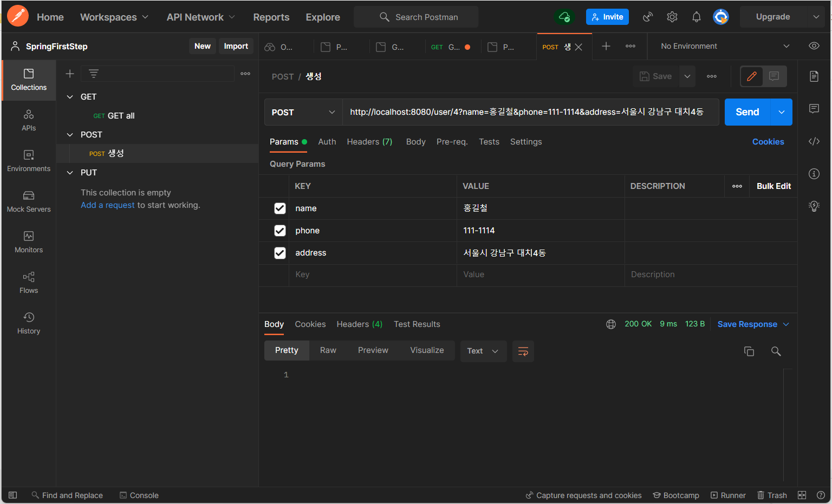Switch to comment mode icon
This screenshot has width=832, height=504.
click(774, 76)
